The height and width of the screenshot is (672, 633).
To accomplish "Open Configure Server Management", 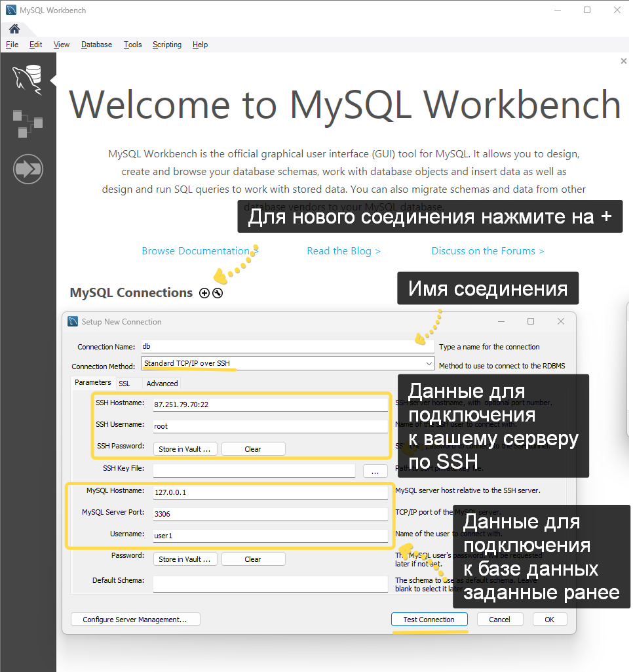I will click(136, 620).
